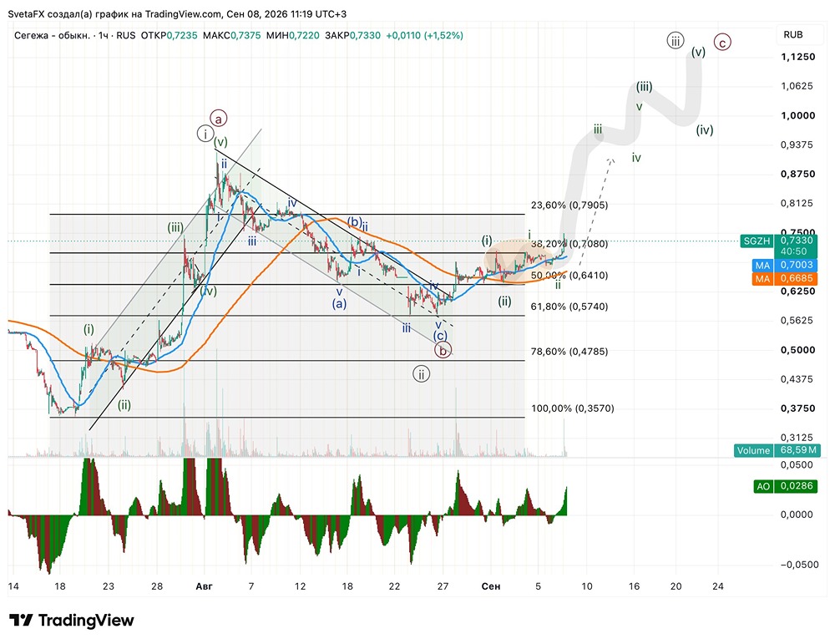The height and width of the screenshot is (644, 835).
Task: Click the red circled 'c' wave label
Action: pyautogui.click(x=722, y=42)
